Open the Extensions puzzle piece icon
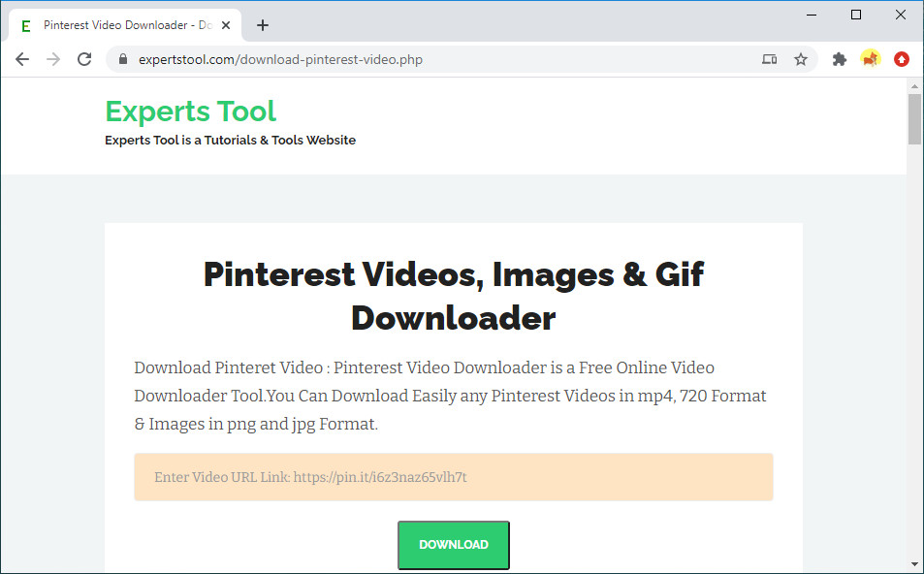Screen dimensions: 924x574 pos(839,59)
